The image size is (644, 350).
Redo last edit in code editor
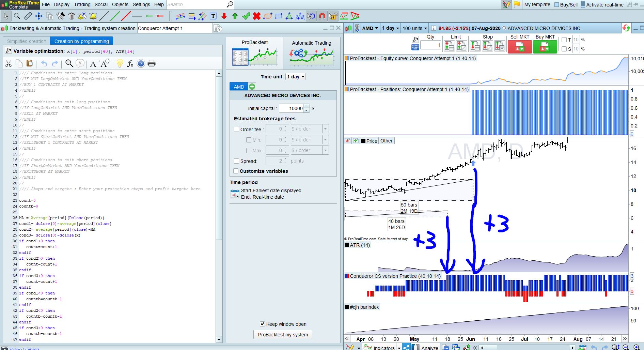[x=55, y=63]
